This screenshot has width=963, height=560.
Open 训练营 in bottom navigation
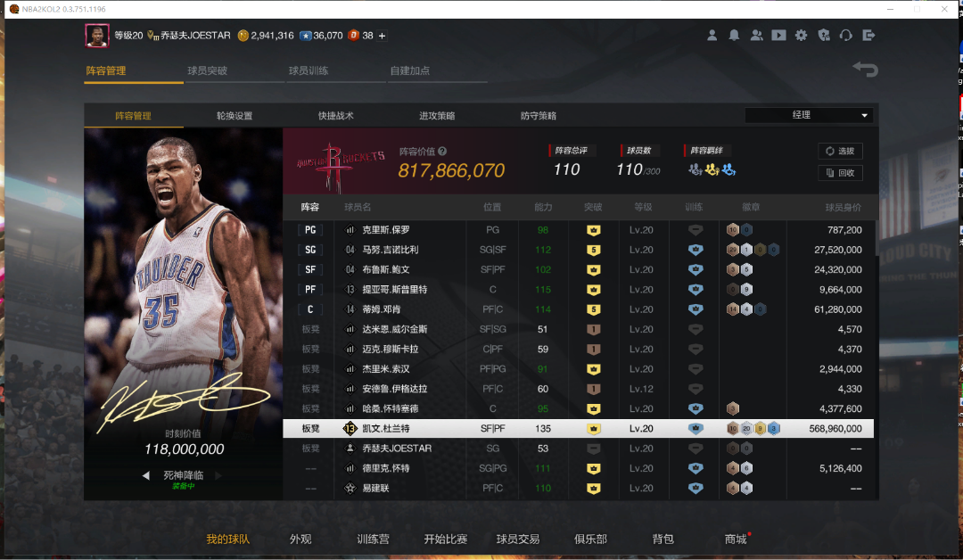pyautogui.click(x=373, y=539)
